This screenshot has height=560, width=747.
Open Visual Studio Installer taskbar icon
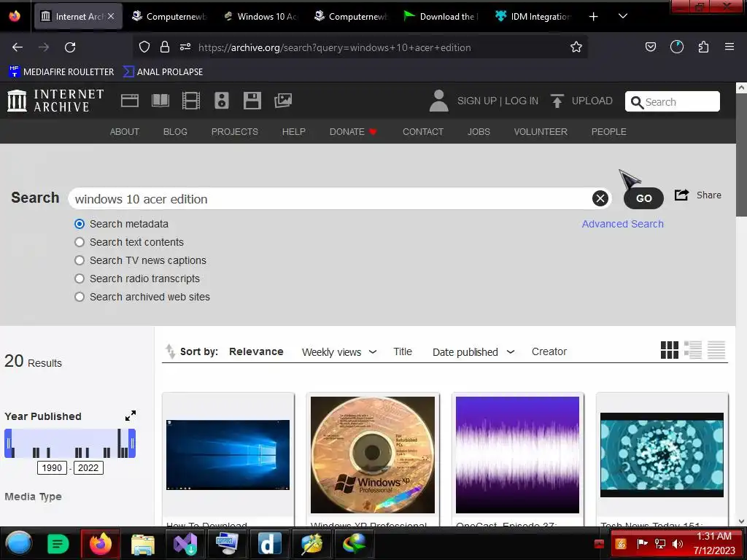point(185,544)
